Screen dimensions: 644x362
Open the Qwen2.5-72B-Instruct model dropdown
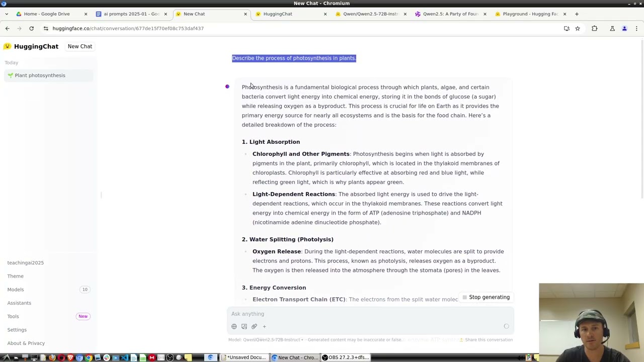pos(273,340)
